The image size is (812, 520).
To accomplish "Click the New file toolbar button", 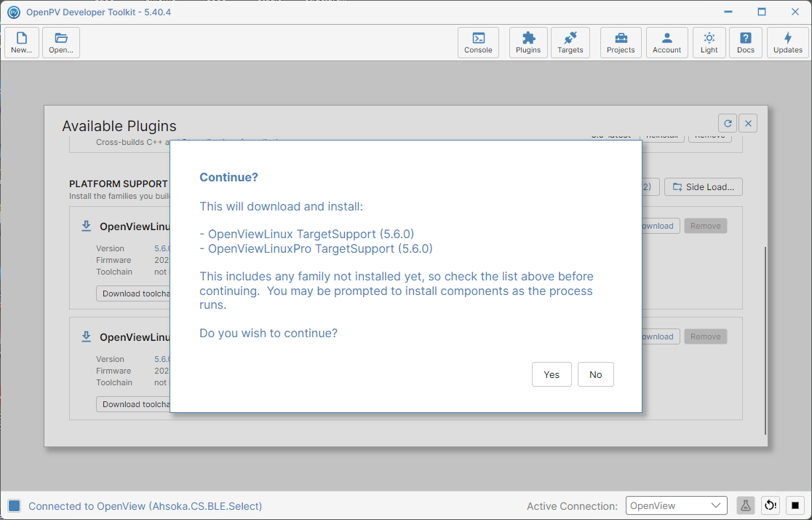I will click(x=22, y=42).
